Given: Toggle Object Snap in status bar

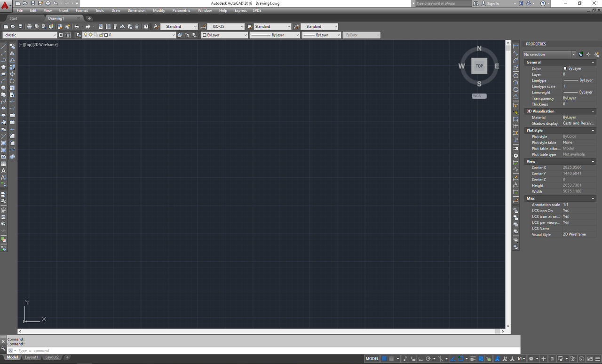Looking at the screenshot, I should pyautogui.click(x=460, y=358).
